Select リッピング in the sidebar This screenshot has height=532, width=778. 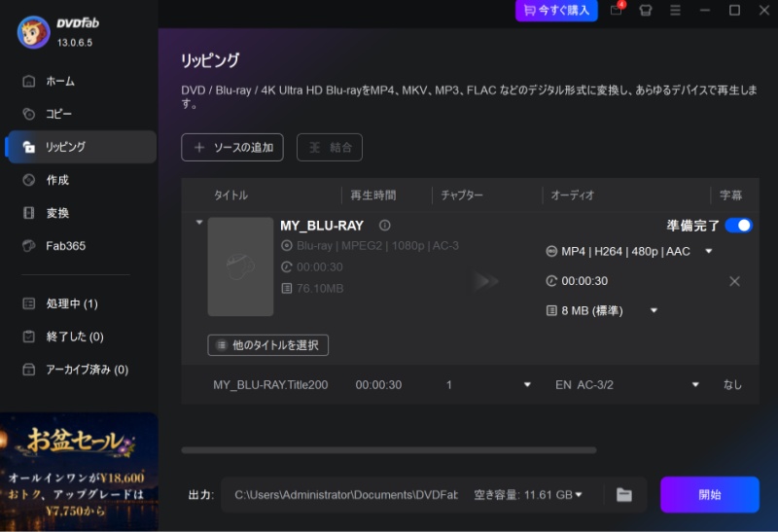(82, 147)
